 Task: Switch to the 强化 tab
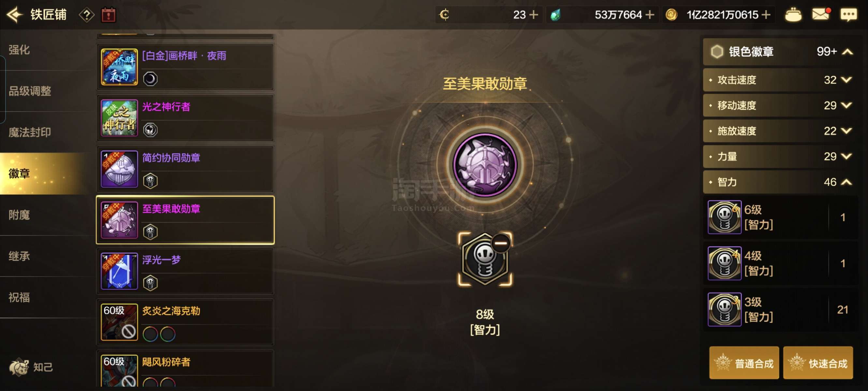(x=19, y=50)
